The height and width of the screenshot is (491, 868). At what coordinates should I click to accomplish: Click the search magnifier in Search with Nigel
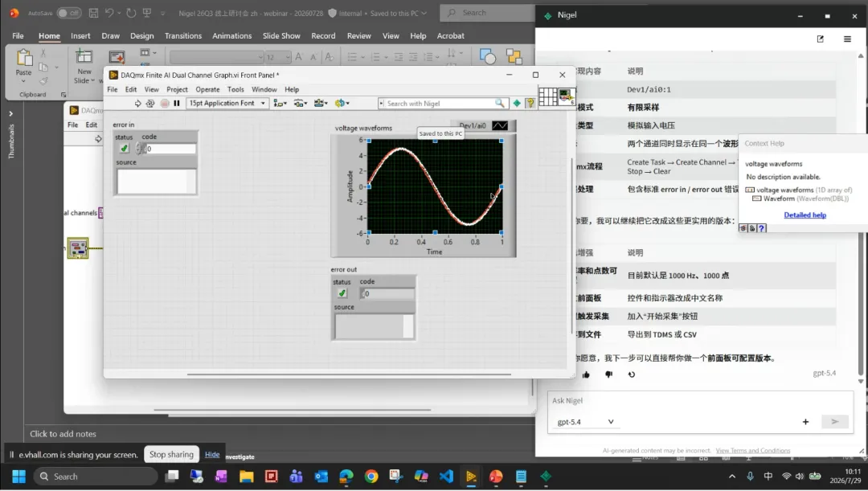coord(499,103)
